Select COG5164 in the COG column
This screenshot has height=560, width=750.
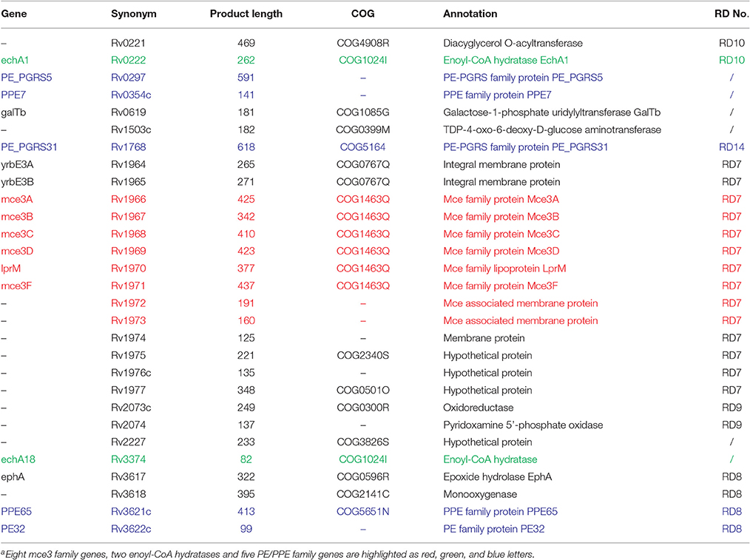coord(362,146)
